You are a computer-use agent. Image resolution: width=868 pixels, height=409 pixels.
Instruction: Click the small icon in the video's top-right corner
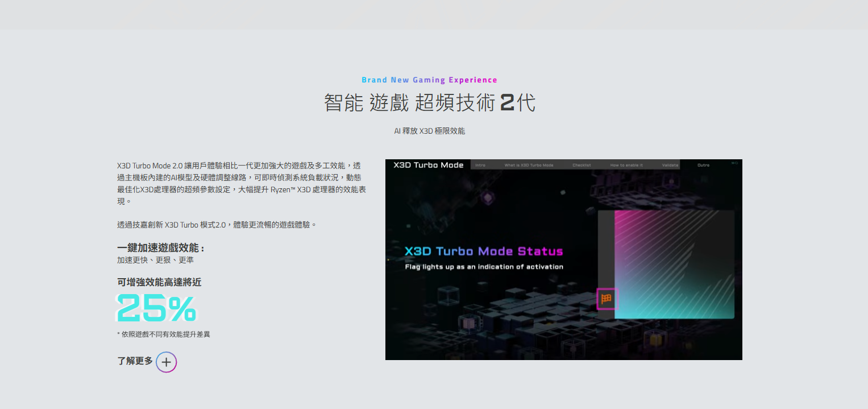click(734, 164)
